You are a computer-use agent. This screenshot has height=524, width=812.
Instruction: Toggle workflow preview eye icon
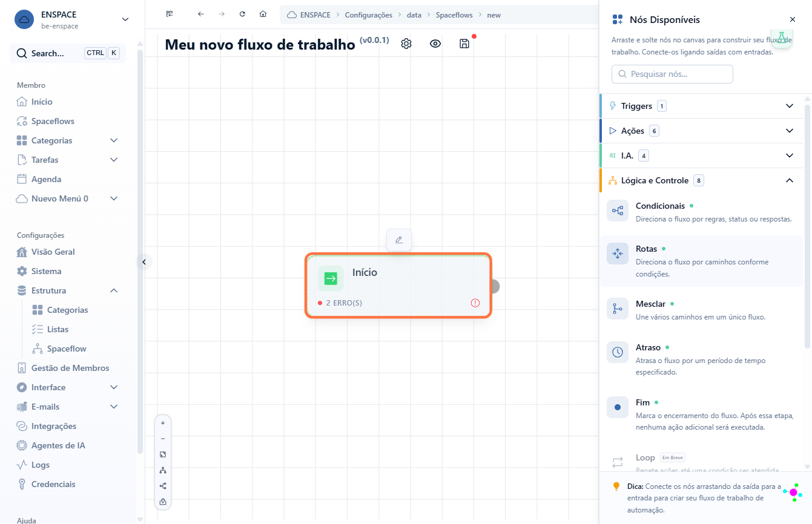[x=435, y=44]
